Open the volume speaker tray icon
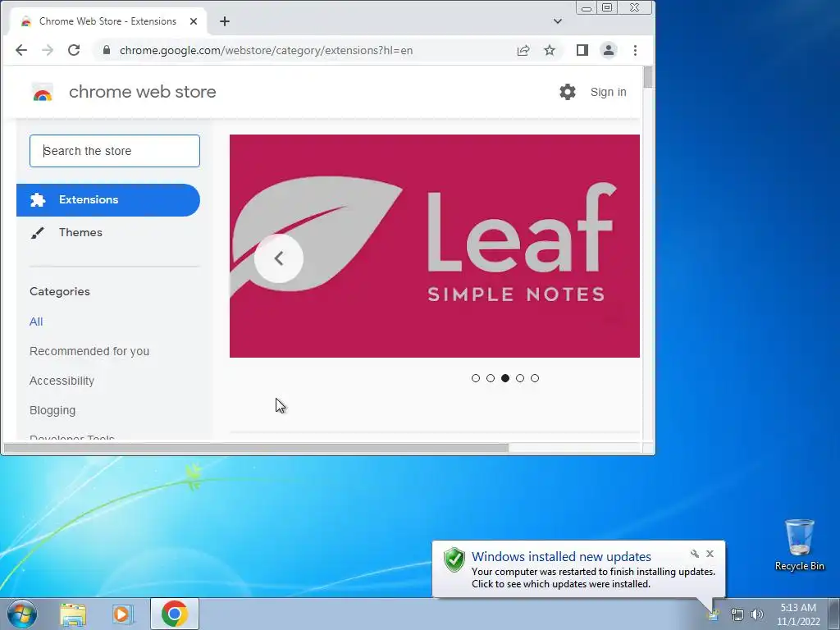Screen dimensions: 840x630 tap(757, 614)
